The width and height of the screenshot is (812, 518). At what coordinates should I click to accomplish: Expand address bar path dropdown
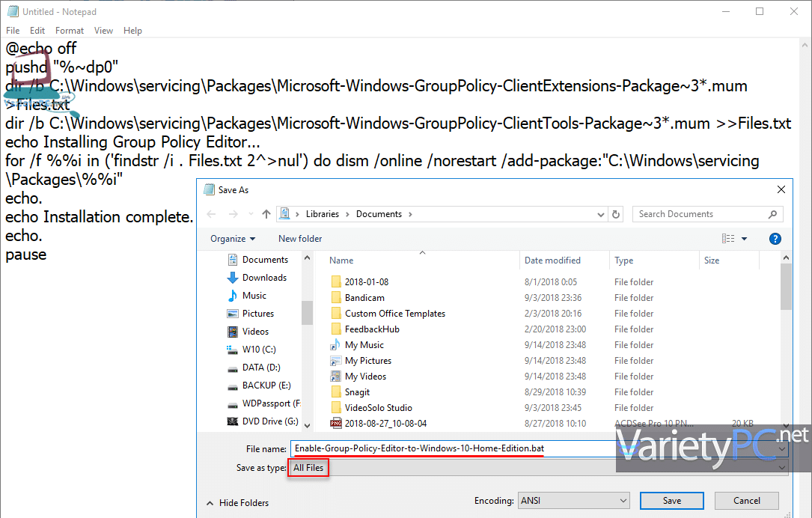(601, 214)
